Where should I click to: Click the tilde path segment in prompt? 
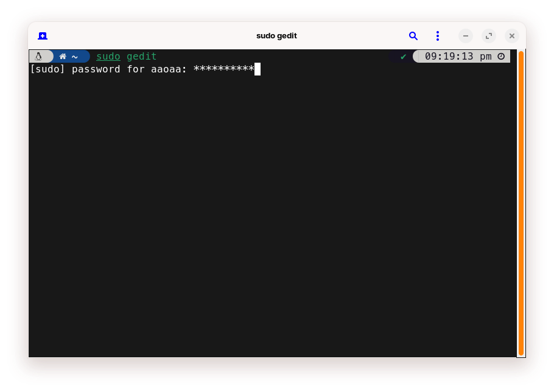(x=74, y=57)
